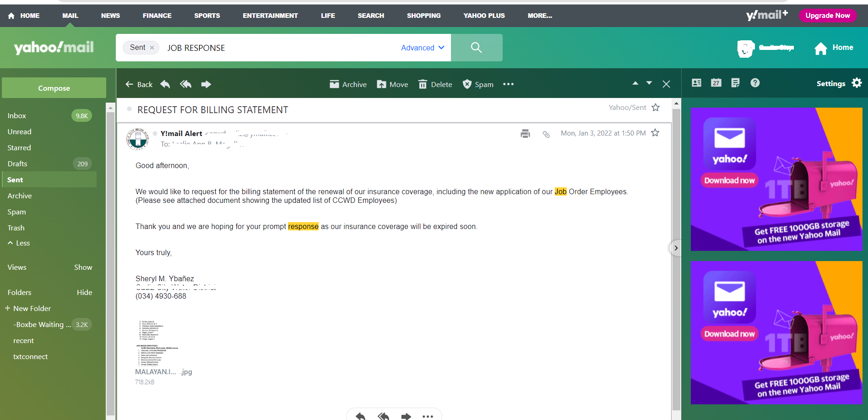This screenshot has height=420, width=868.
Task: Open the MALAYAN jpg attachment thumbnail
Action: click(158, 342)
